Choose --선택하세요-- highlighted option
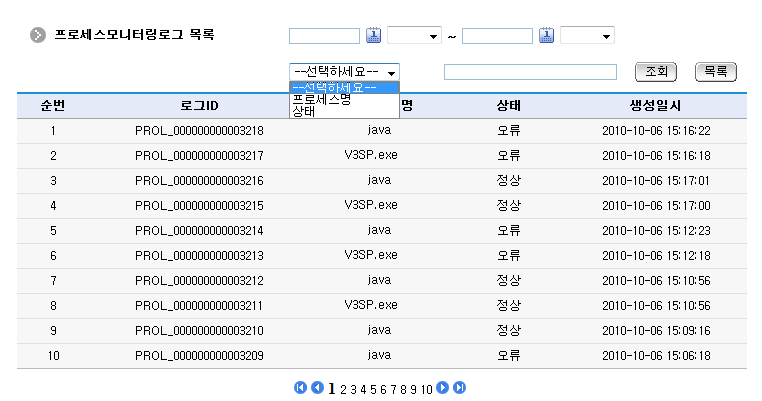 point(335,87)
